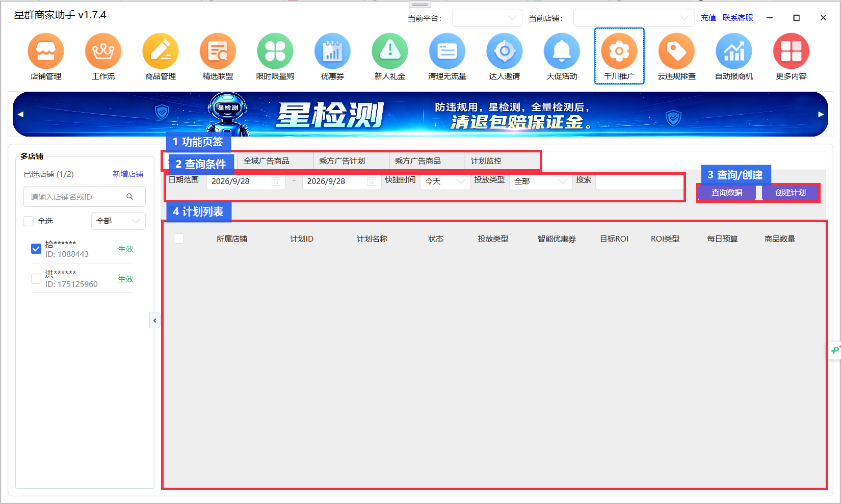Viewport: 841px width, 504px height.
Task: Check store 洪****** ID 175125960
Action: tap(36, 279)
